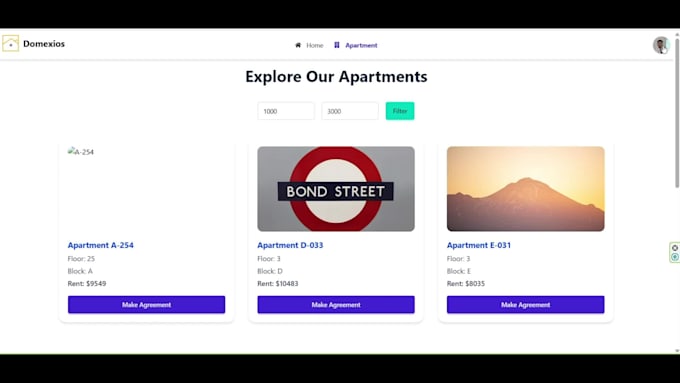
Task: Open the mountain sunset apartment image
Action: click(526, 189)
